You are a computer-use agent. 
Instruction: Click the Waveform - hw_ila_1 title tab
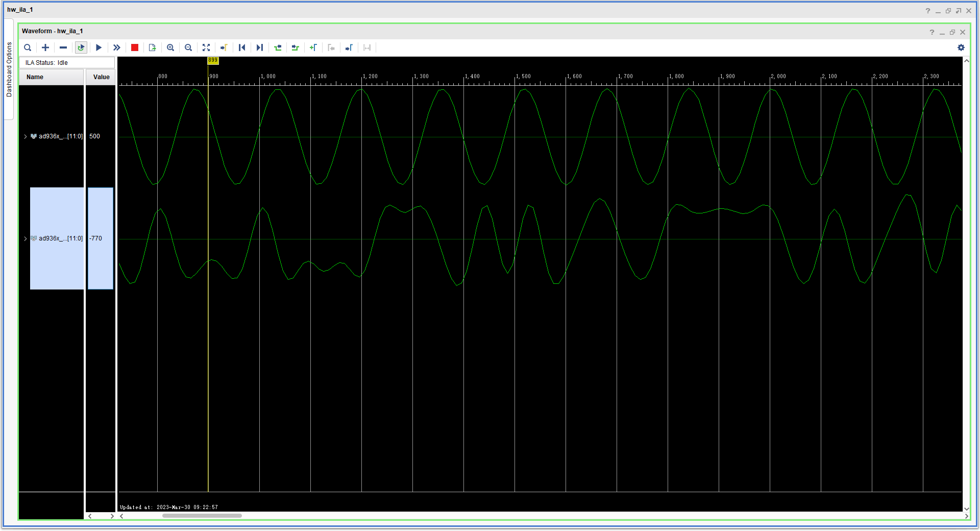click(53, 31)
